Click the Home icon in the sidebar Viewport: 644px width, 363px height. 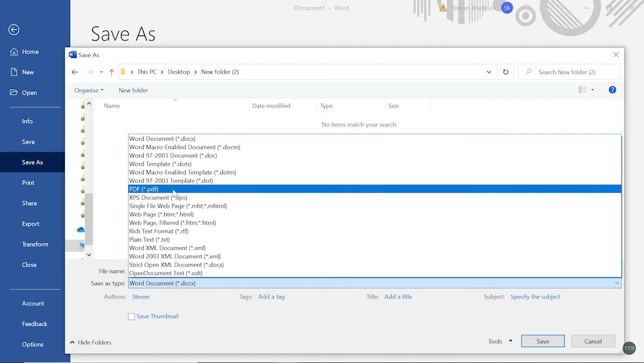coord(14,52)
